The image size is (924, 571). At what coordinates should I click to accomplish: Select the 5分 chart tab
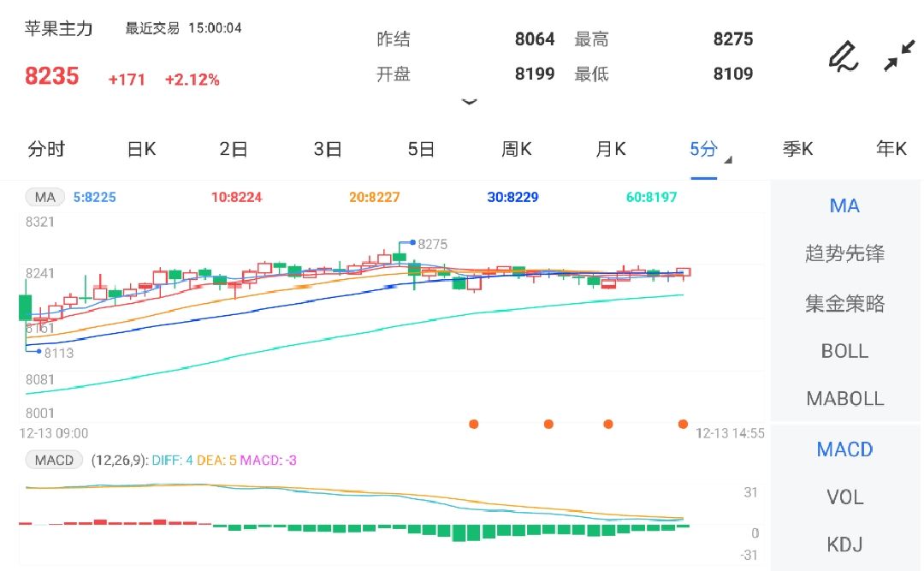703,149
